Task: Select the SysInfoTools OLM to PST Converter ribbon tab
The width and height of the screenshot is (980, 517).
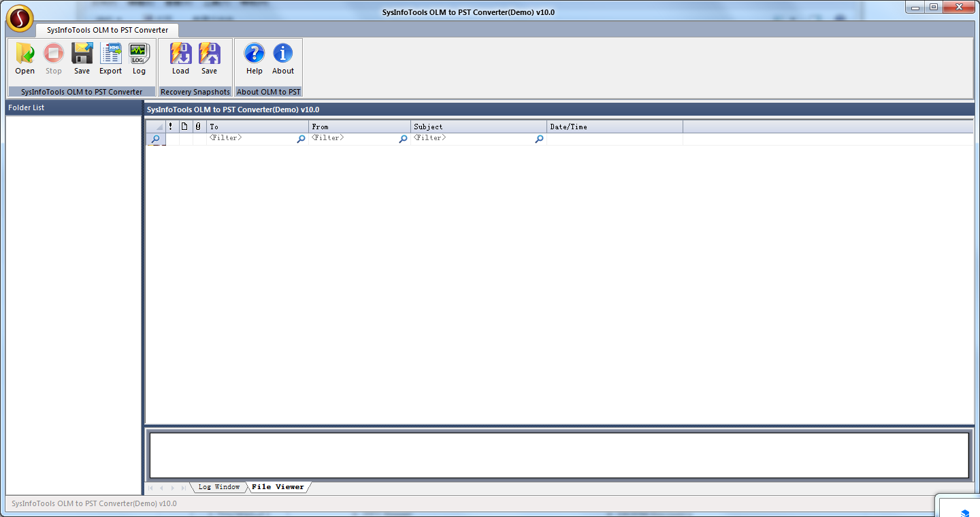Action: 108,30
